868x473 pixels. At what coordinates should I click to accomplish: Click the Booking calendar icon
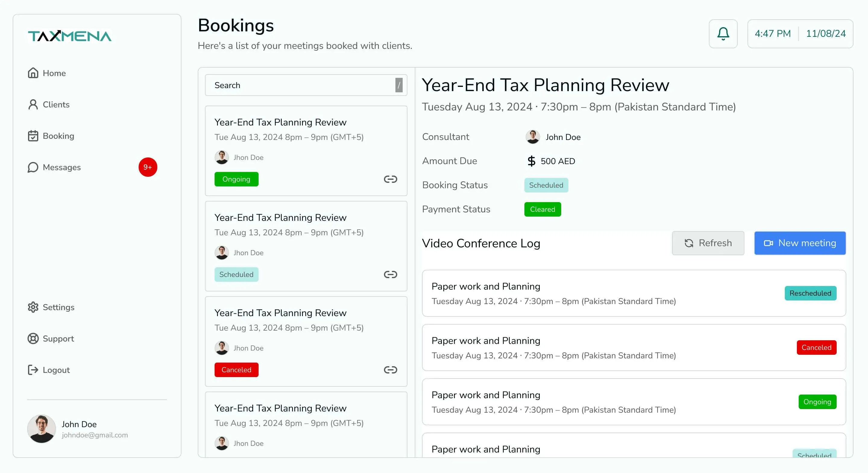click(x=33, y=136)
